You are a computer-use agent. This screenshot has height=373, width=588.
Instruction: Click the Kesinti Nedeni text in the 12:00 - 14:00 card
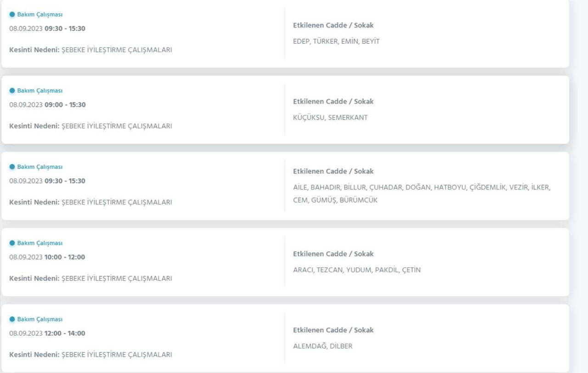90,355
